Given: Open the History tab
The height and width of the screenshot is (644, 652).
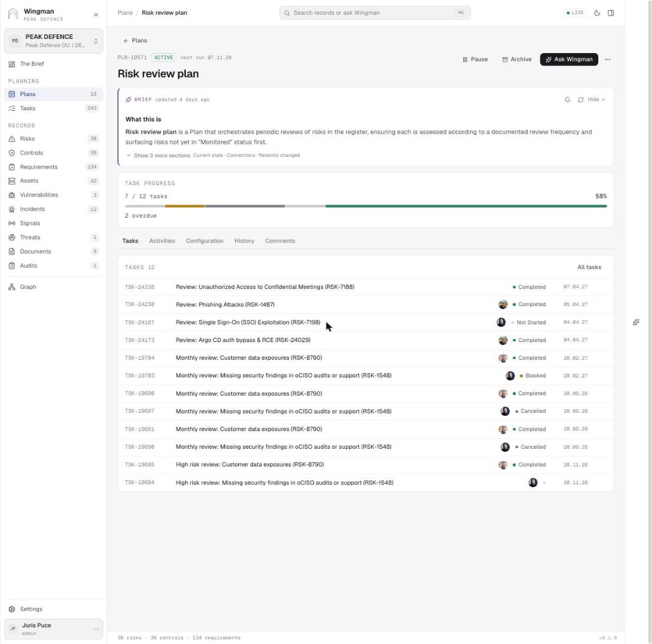Looking at the screenshot, I should point(244,241).
